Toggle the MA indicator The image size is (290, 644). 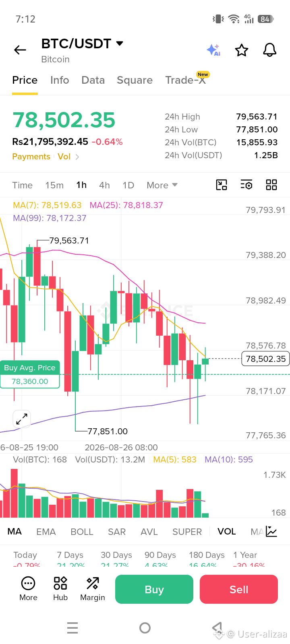coord(14,532)
